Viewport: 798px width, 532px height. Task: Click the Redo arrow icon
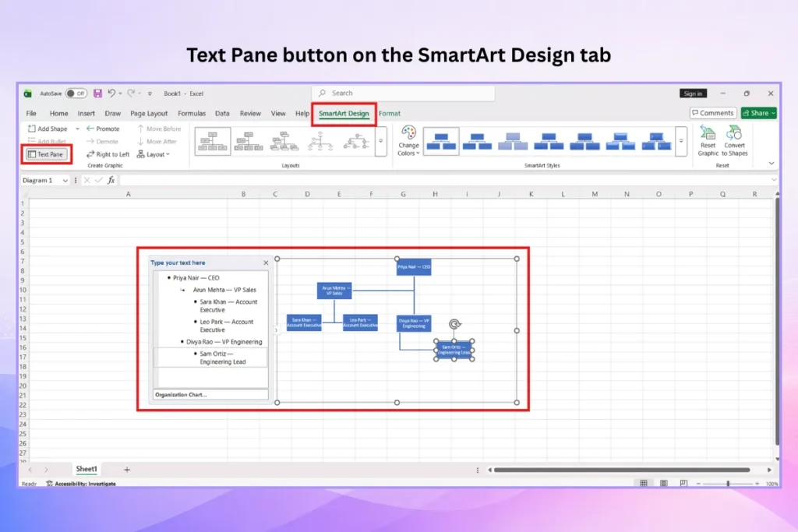pos(131,93)
